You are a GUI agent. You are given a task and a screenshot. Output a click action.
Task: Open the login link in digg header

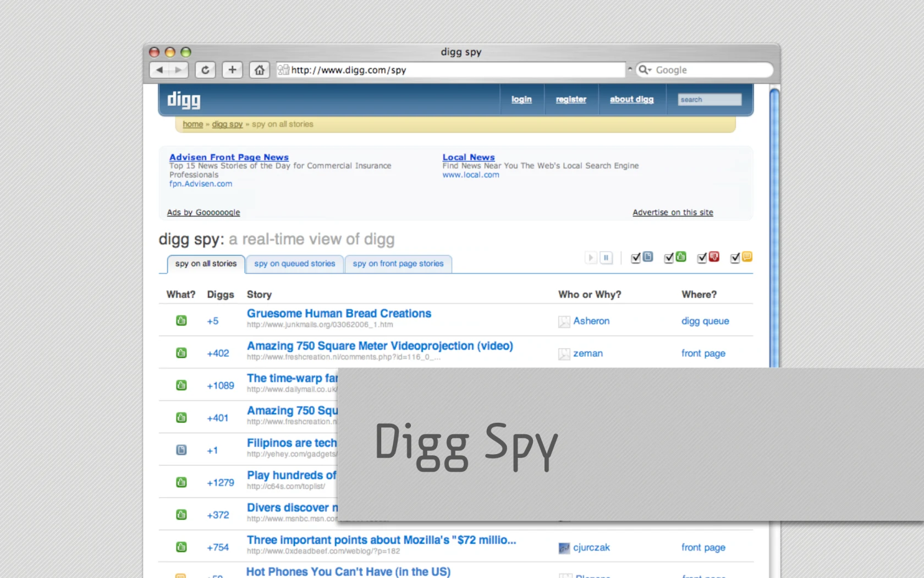pos(521,99)
